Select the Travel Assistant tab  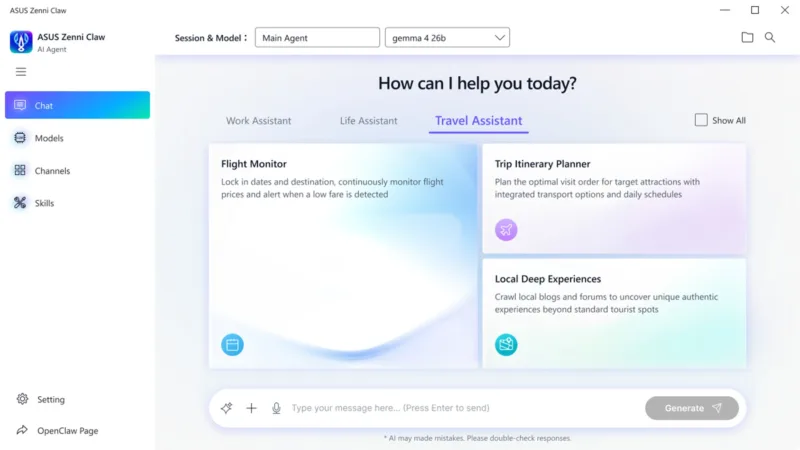pos(479,121)
